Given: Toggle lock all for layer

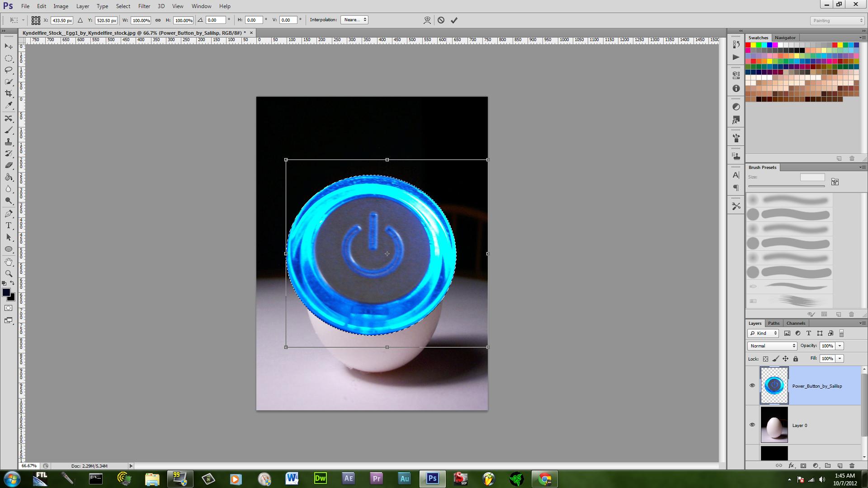Looking at the screenshot, I should click(796, 359).
